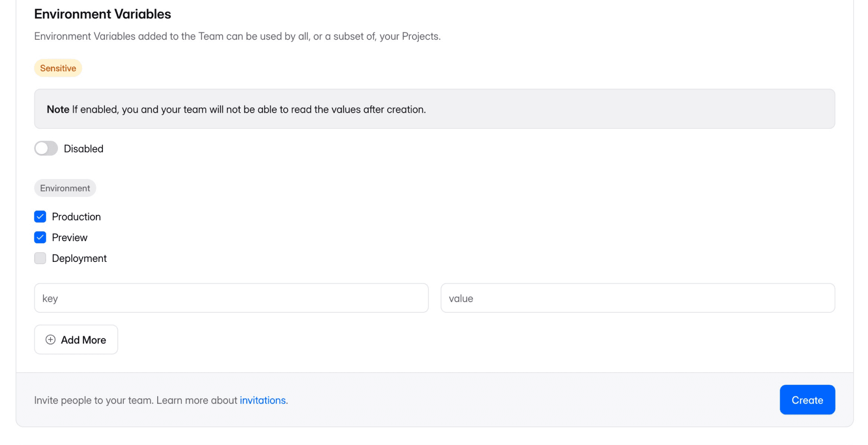
Task: Click the "Invite people to your team" text
Action: [x=93, y=400]
